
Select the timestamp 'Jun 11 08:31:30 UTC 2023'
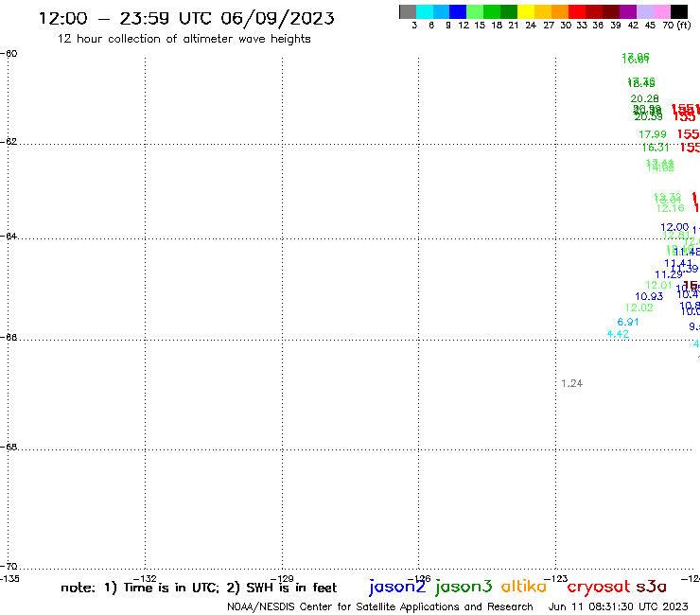[619, 606]
